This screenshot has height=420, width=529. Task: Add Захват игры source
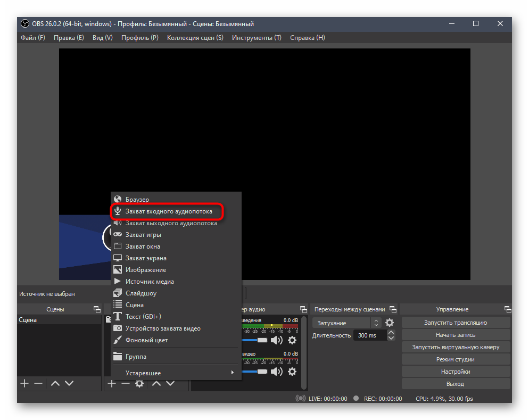pos(176,234)
